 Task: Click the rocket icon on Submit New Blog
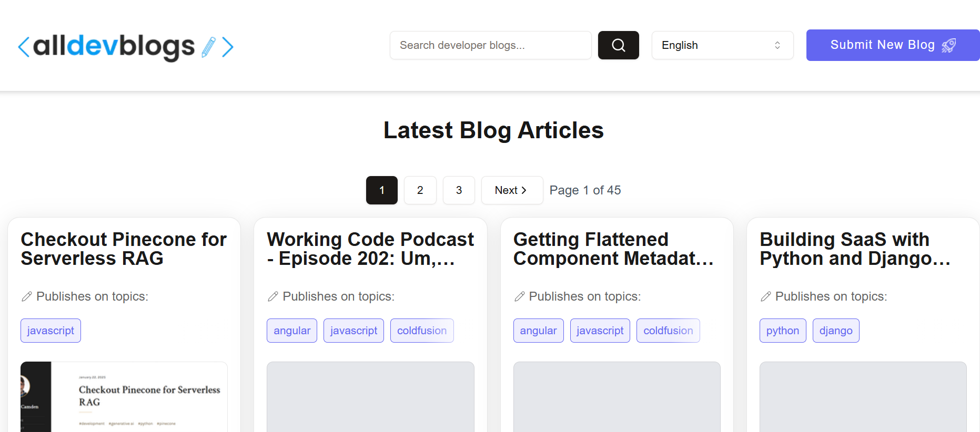[948, 46]
